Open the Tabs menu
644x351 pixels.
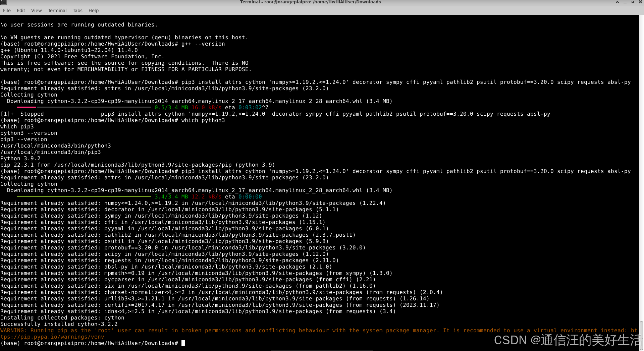click(x=77, y=10)
